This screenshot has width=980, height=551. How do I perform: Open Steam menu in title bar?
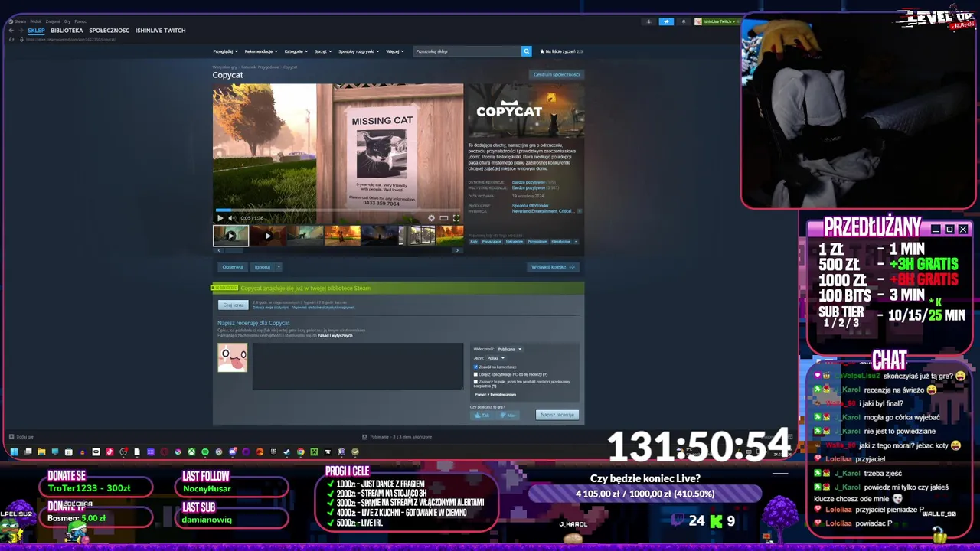18,21
